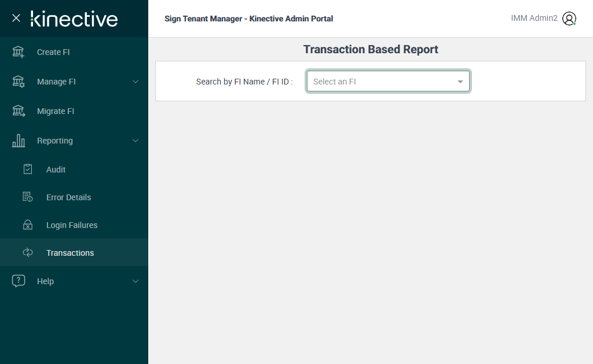Open the Audit report
Image resolution: width=593 pixels, height=364 pixels.
[56, 170]
